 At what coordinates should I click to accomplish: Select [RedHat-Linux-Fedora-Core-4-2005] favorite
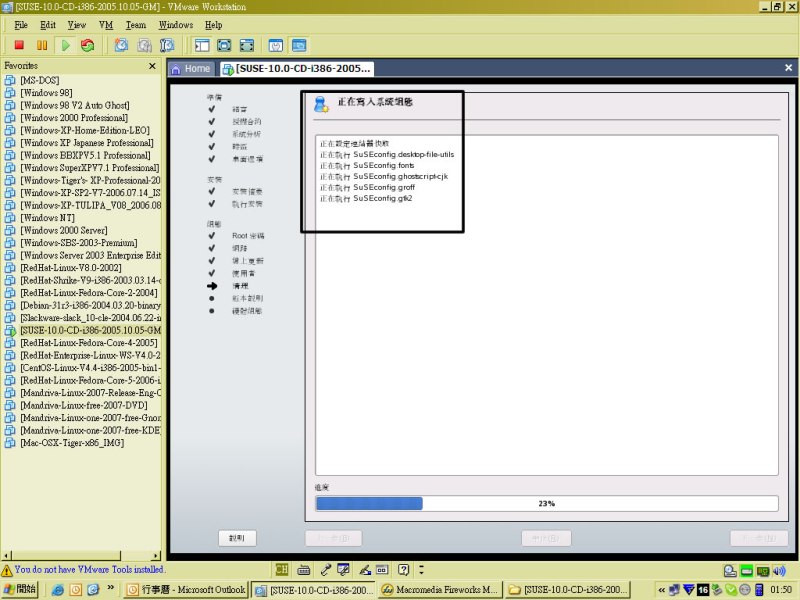point(88,343)
